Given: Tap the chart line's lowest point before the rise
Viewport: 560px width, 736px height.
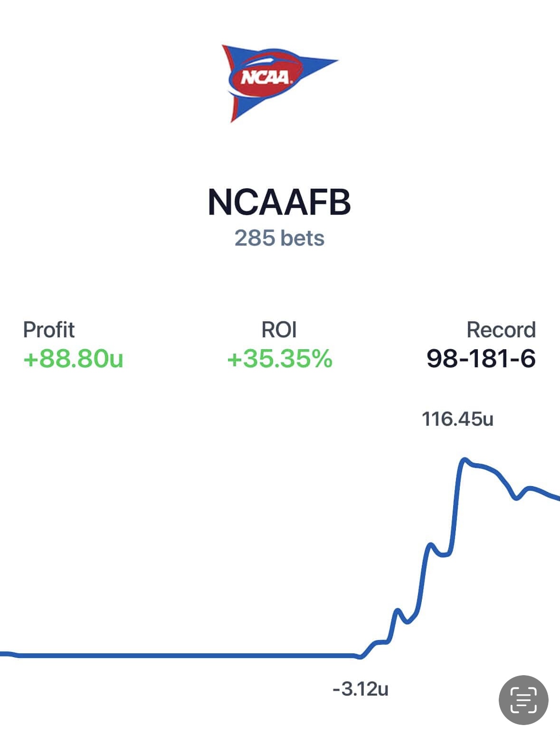Looking at the screenshot, I should [x=360, y=657].
